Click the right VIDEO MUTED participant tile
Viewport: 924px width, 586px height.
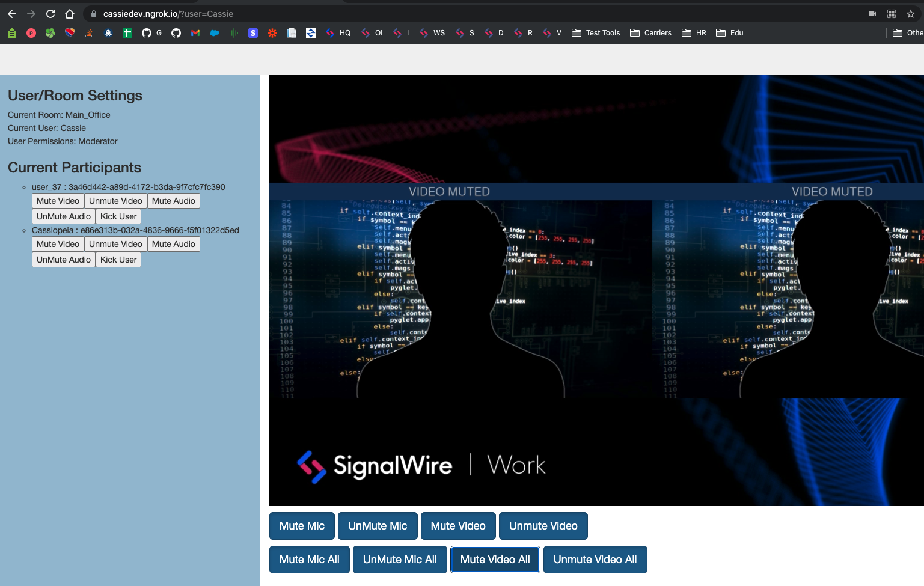[x=788, y=291]
